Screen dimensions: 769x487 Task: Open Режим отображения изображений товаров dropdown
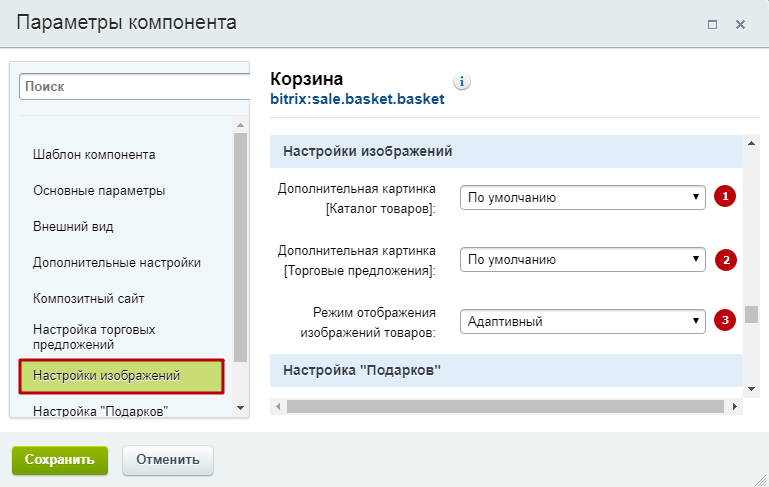click(583, 321)
